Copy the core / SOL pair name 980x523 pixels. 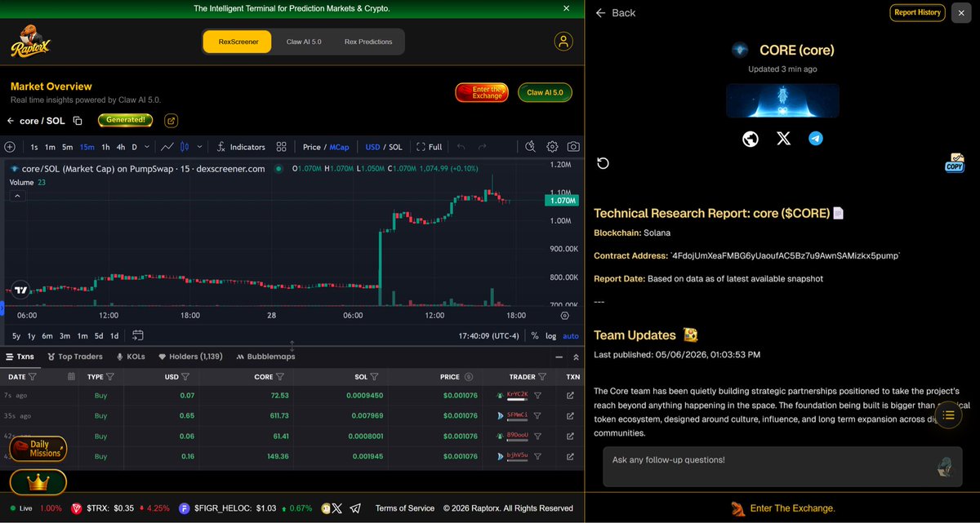tap(78, 121)
